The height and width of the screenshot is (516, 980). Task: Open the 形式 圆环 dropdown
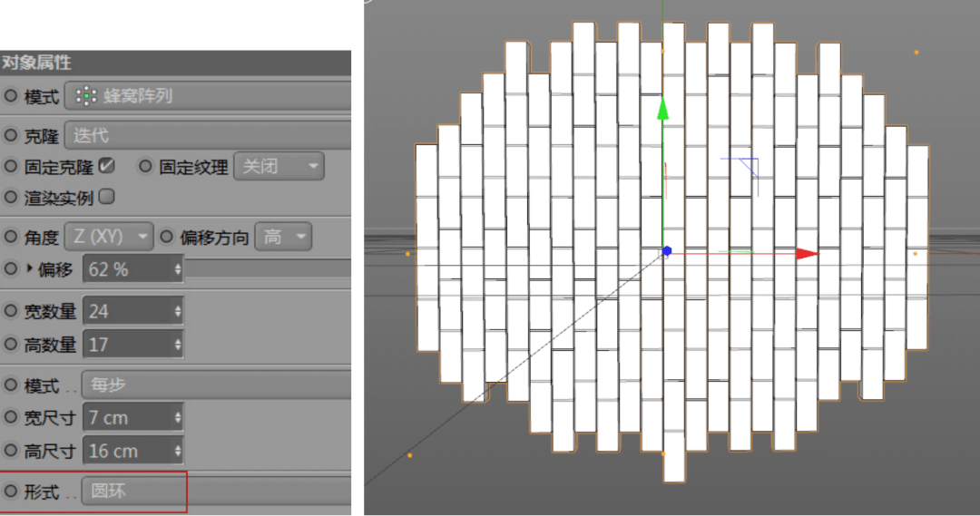pos(216,491)
